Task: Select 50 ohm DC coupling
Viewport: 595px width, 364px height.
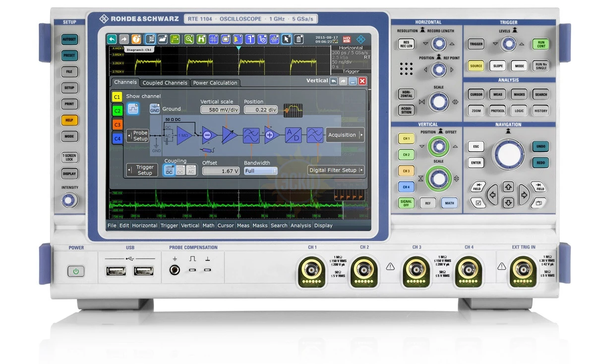Action: (x=169, y=170)
